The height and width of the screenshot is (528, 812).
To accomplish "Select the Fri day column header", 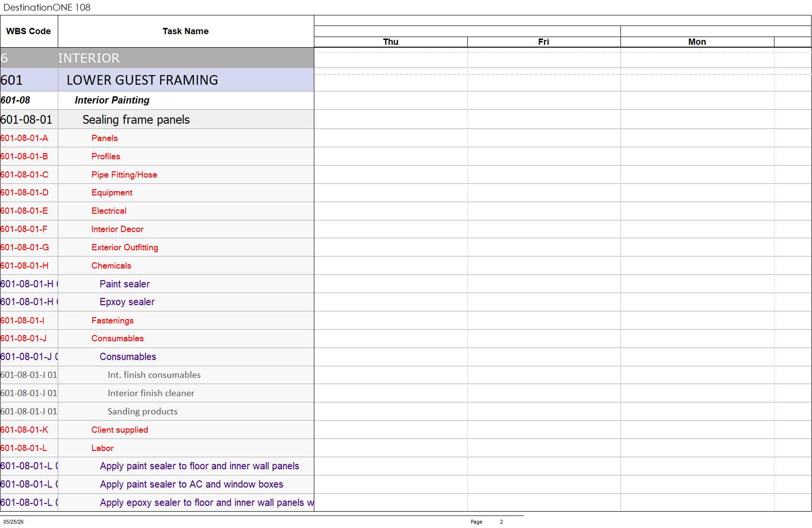I will point(544,42).
